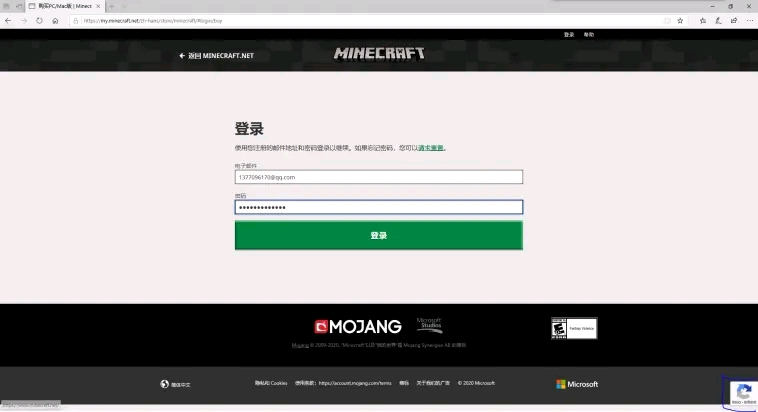Reload the page with refresh icon
Screen dimensions: 758x412
(x=39, y=21)
